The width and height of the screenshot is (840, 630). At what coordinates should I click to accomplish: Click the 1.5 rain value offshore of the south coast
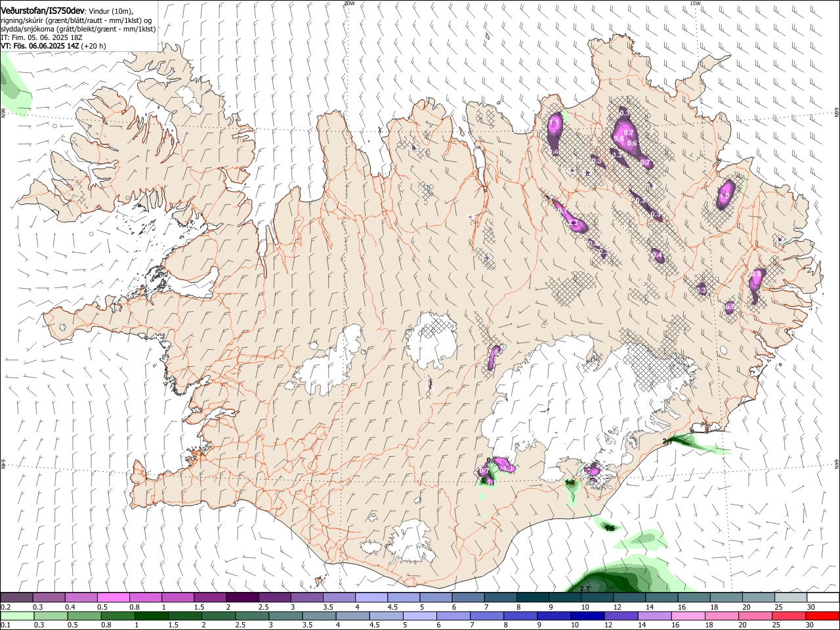(610, 528)
